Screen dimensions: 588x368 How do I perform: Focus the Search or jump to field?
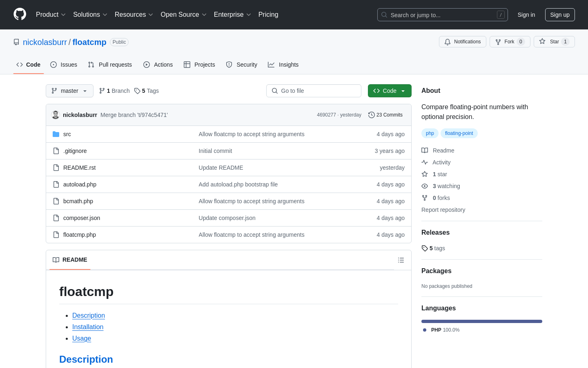click(443, 15)
